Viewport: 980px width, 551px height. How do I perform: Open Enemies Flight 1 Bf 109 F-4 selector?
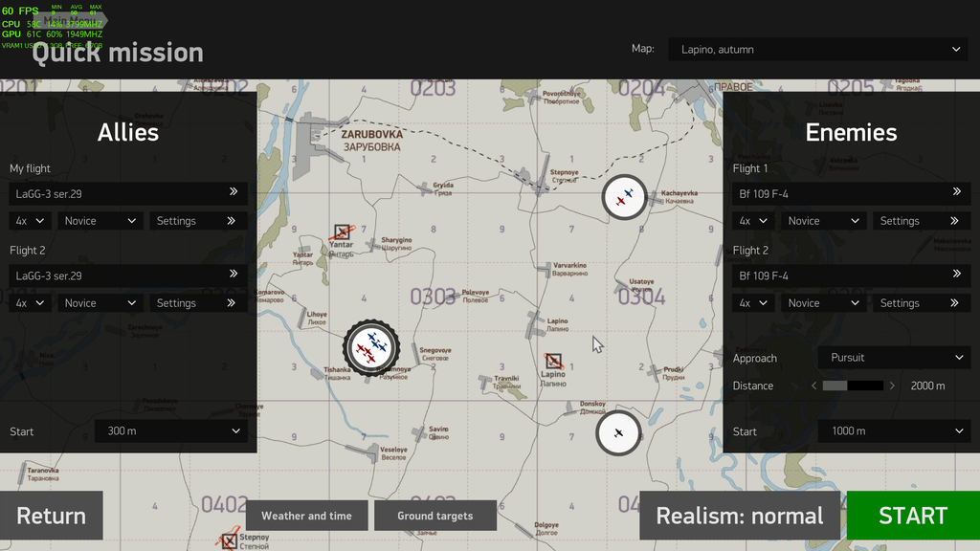[851, 193]
